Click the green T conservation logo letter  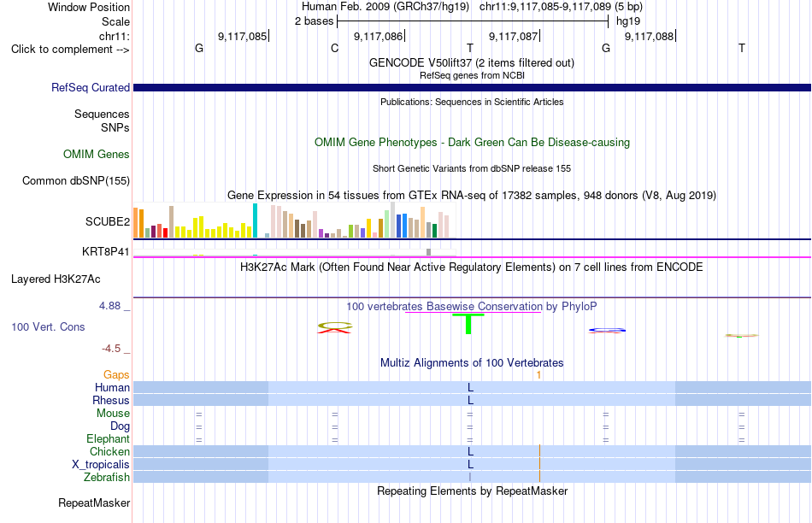coord(468,324)
